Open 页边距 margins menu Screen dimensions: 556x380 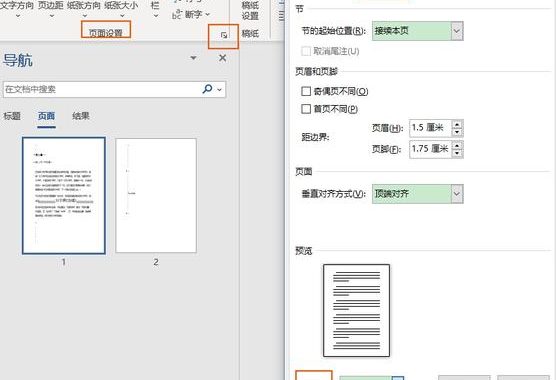(51, 10)
